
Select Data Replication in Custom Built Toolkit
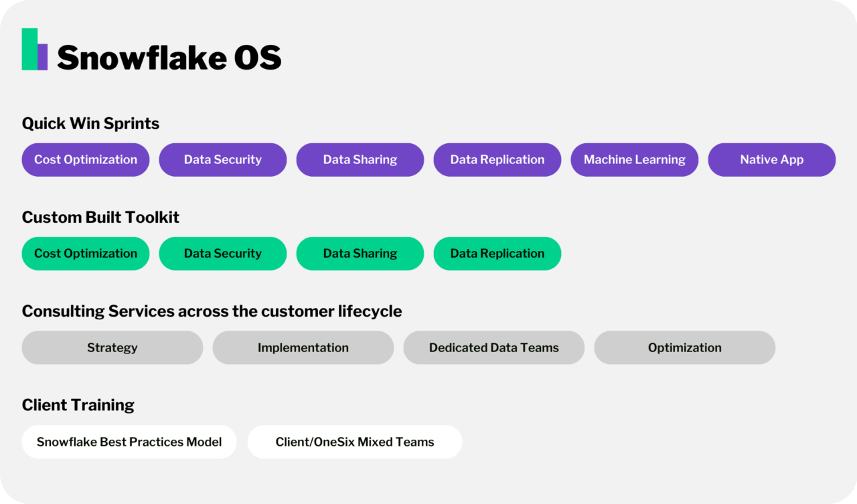pos(497,253)
